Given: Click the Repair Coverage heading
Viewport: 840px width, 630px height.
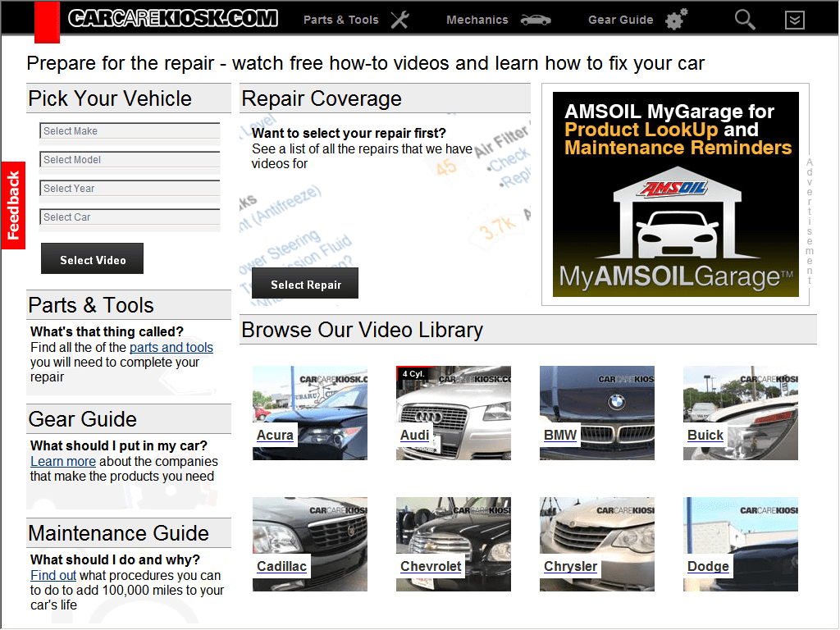Looking at the screenshot, I should coord(322,98).
